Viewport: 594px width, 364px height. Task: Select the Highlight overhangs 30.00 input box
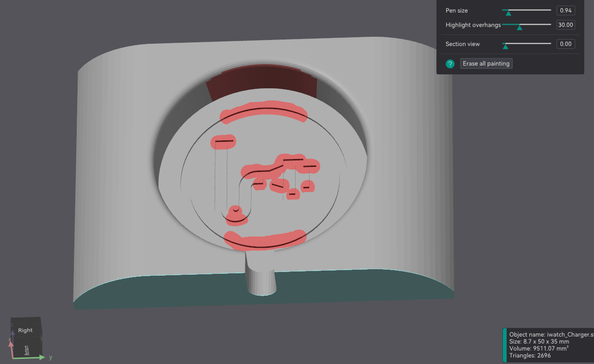click(x=566, y=25)
